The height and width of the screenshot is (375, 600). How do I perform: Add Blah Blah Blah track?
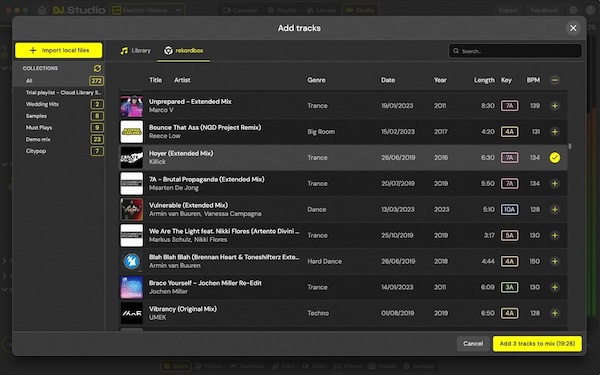click(554, 261)
